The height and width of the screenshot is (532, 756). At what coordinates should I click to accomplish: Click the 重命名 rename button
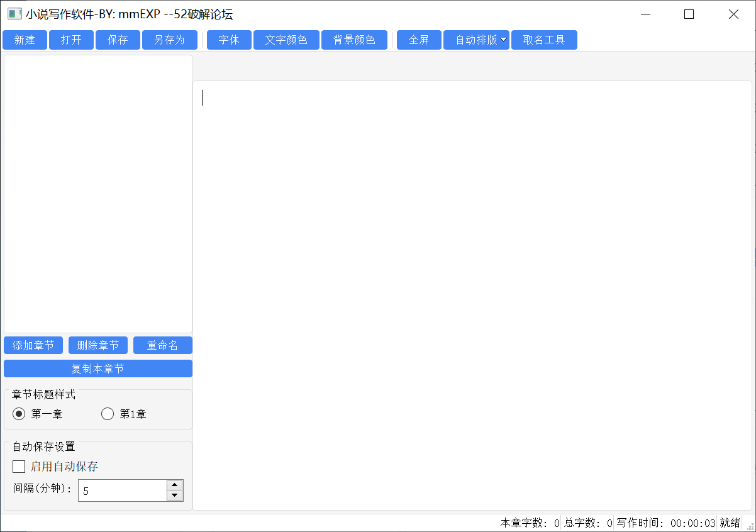162,345
